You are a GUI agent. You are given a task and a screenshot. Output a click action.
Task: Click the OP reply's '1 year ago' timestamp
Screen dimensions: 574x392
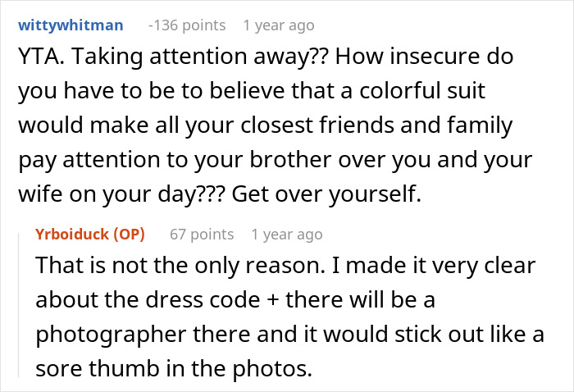(286, 235)
